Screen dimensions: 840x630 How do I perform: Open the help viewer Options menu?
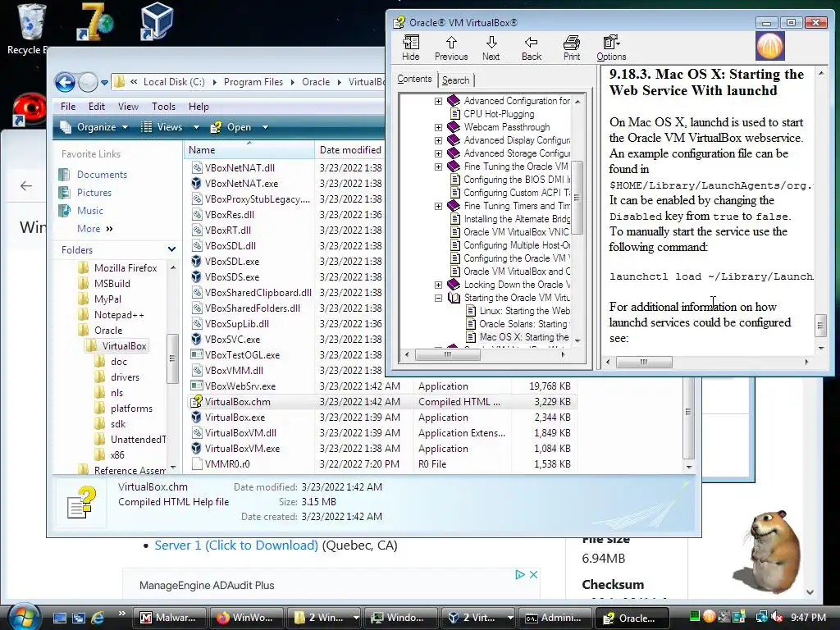pos(611,48)
